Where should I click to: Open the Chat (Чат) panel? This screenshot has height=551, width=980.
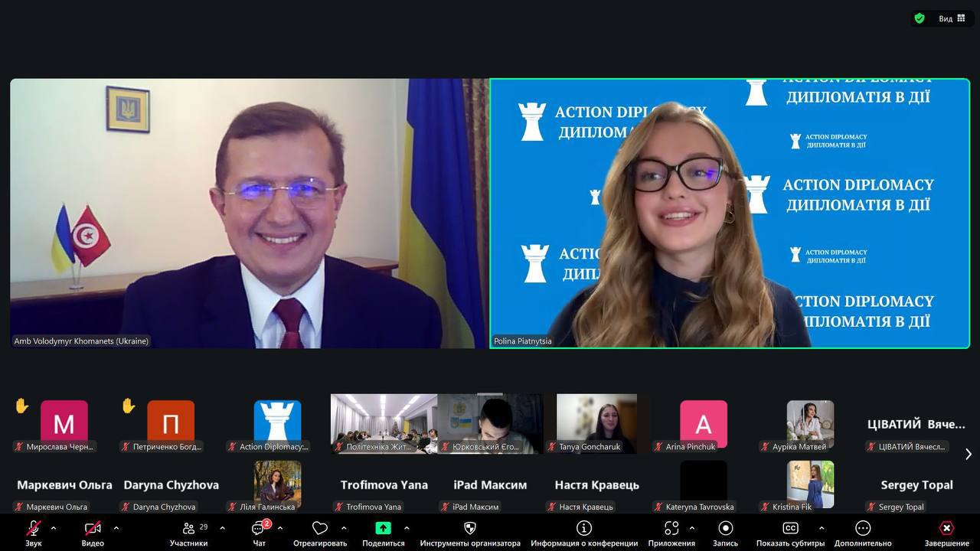coord(259,530)
